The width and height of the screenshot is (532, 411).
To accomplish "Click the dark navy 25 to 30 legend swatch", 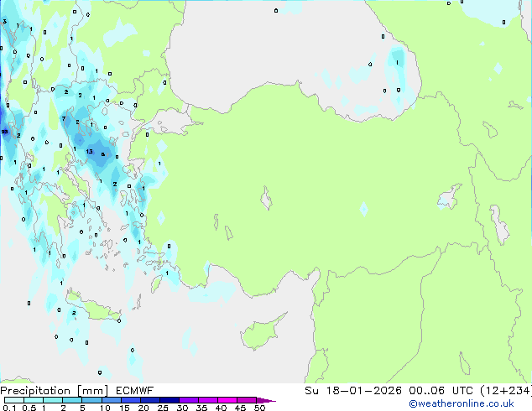I will point(170,400).
